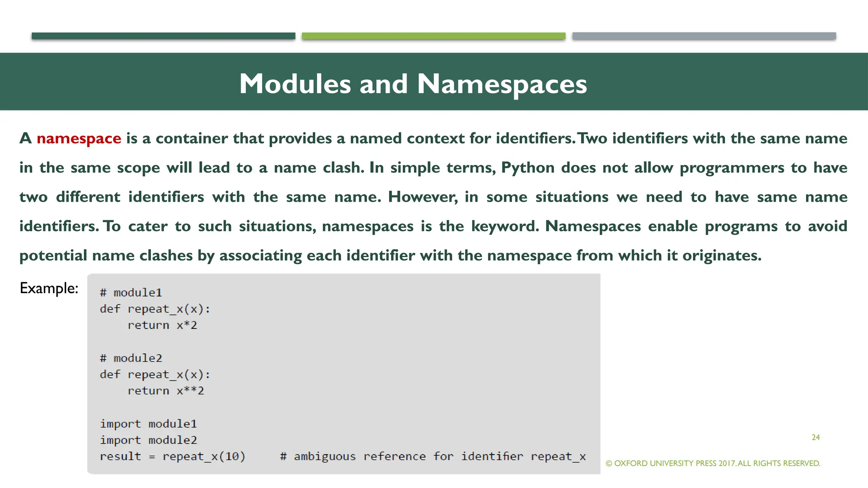Click the 'return x**2' code line
This screenshot has width=868, height=488.
coord(166,391)
